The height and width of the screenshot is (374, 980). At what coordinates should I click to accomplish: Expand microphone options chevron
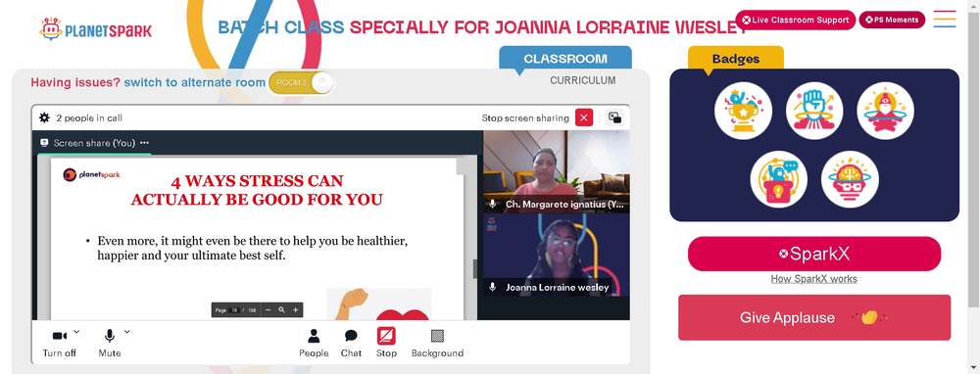point(126,332)
